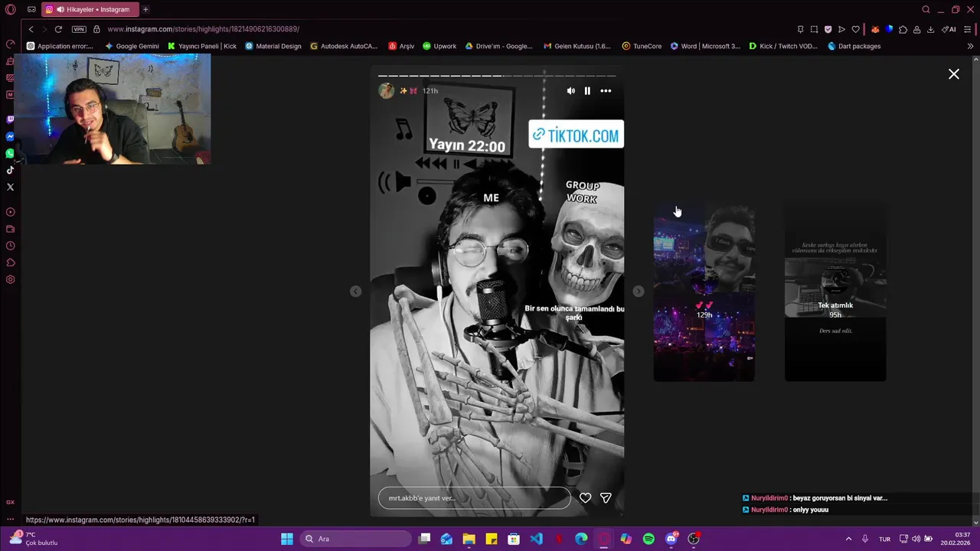The height and width of the screenshot is (551, 980).
Task: Open the TuneCore bookmark
Action: point(642,46)
